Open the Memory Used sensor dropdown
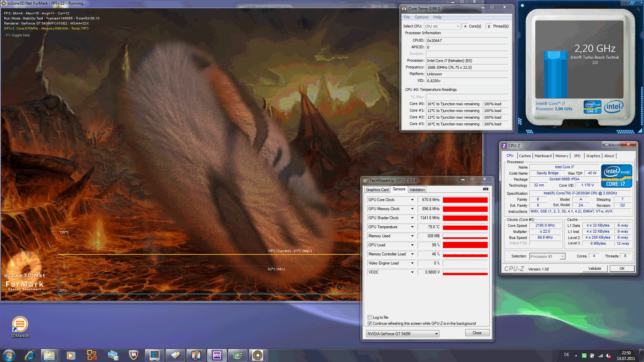 [412, 236]
